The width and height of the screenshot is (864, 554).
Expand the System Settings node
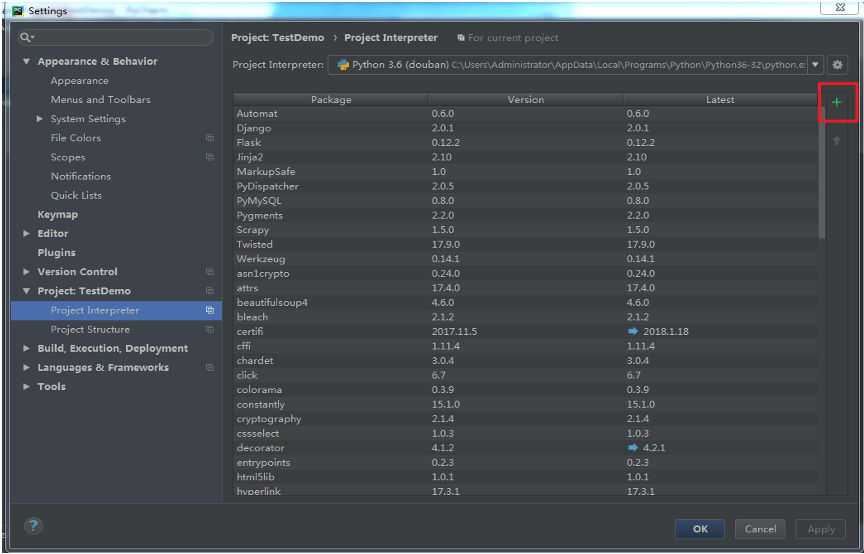[x=40, y=119]
